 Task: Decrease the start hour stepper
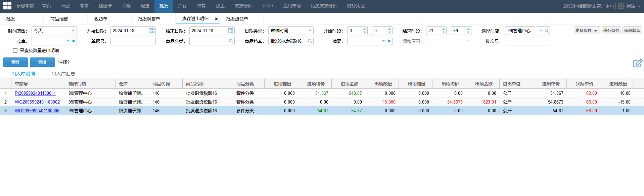click(365, 32)
